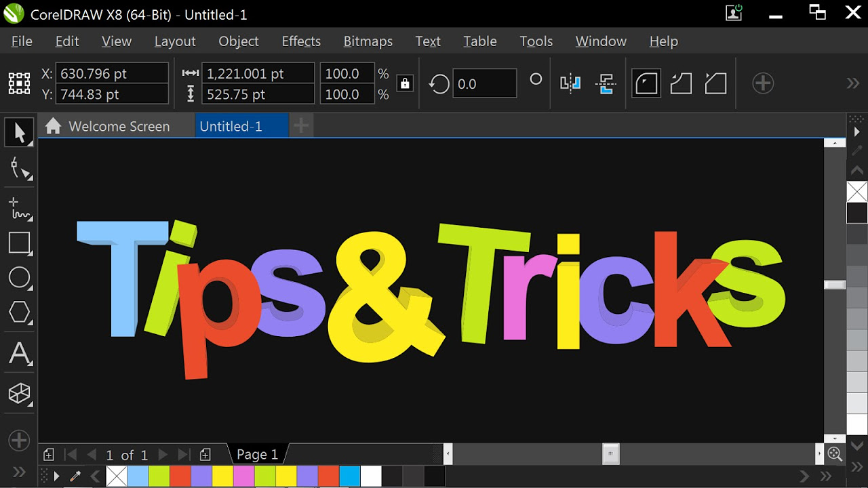The height and width of the screenshot is (488, 868).
Task: Choose round corner option
Action: (646, 83)
